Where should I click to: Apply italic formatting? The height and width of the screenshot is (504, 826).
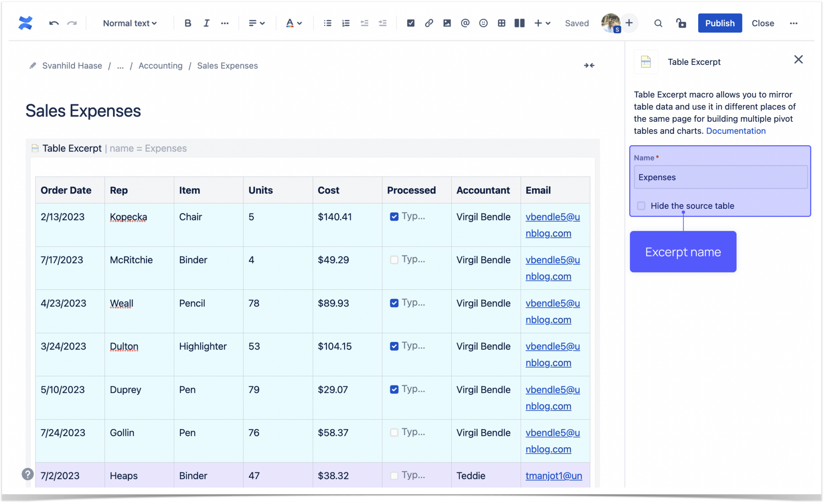click(x=206, y=23)
